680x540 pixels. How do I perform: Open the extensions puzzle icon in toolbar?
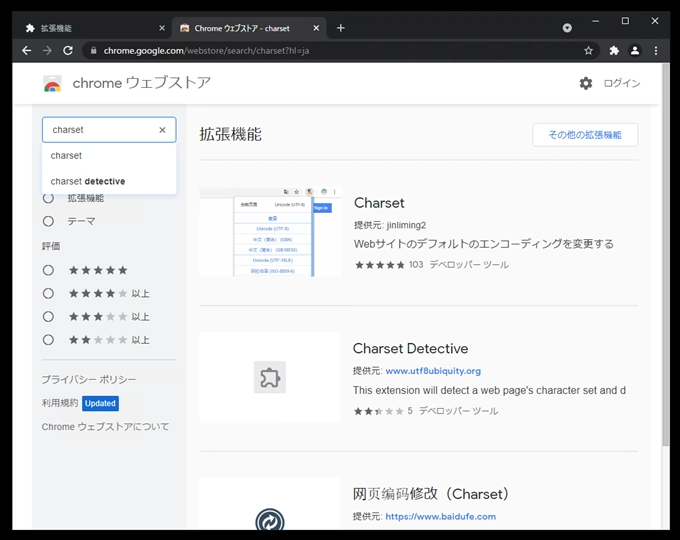pos(614,51)
